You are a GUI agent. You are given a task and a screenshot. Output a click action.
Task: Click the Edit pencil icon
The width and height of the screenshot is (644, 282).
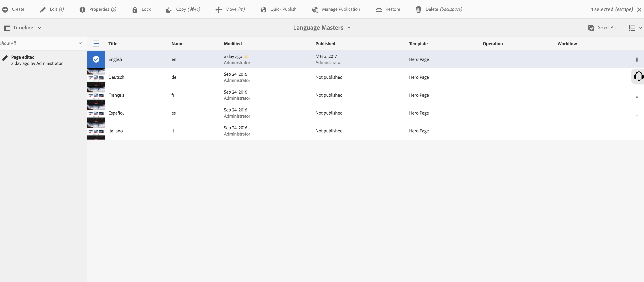coord(43,9)
